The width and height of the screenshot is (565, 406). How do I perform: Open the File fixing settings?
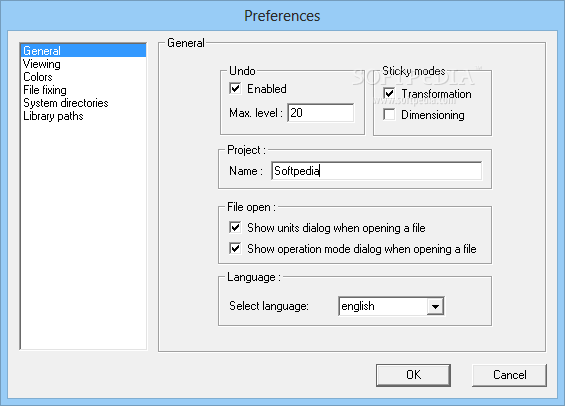(45, 90)
